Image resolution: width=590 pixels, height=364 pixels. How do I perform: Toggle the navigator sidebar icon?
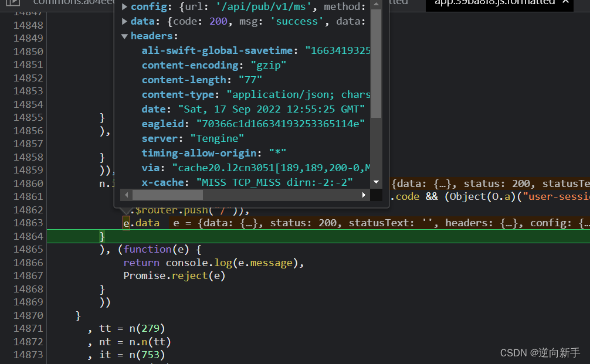coord(13,2)
